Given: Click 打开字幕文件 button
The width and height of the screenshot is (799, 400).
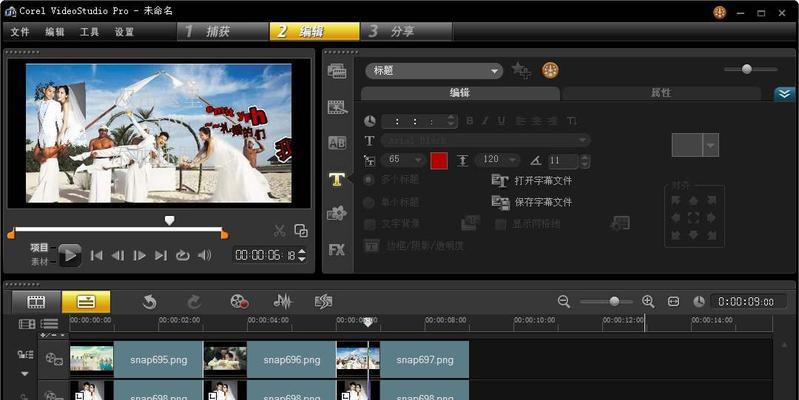Looking at the screenshot, I should click(532, 181).
